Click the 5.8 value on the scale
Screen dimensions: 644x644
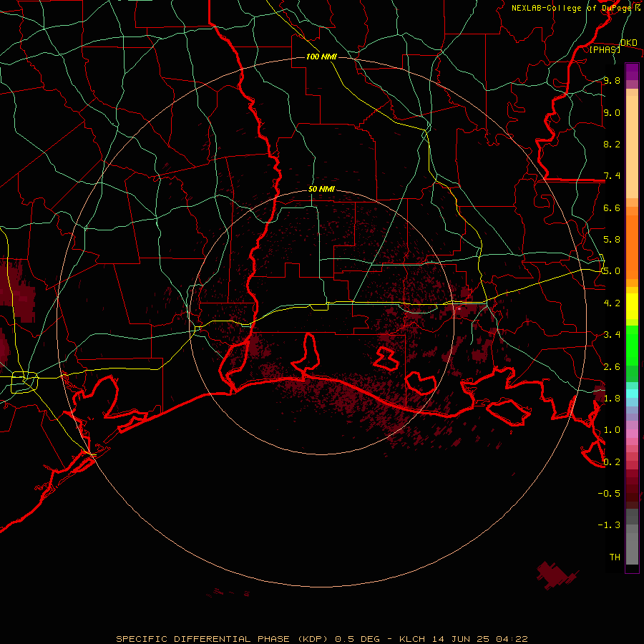click(x=612, y=239)
